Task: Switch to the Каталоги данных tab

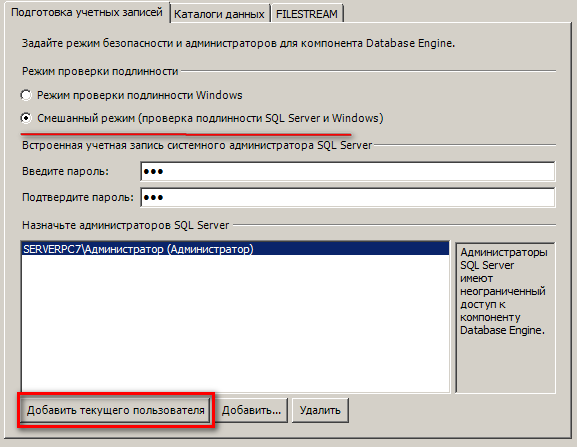Action: click(x=219, y=14)
